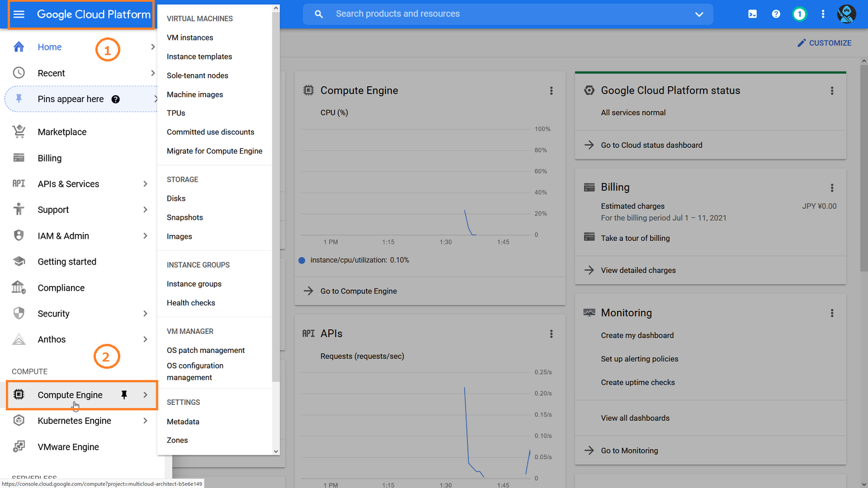This screenshot has height=488, width=868.
Task: Click the CUSTOMIZE button
Action: (x=824, y=43)
